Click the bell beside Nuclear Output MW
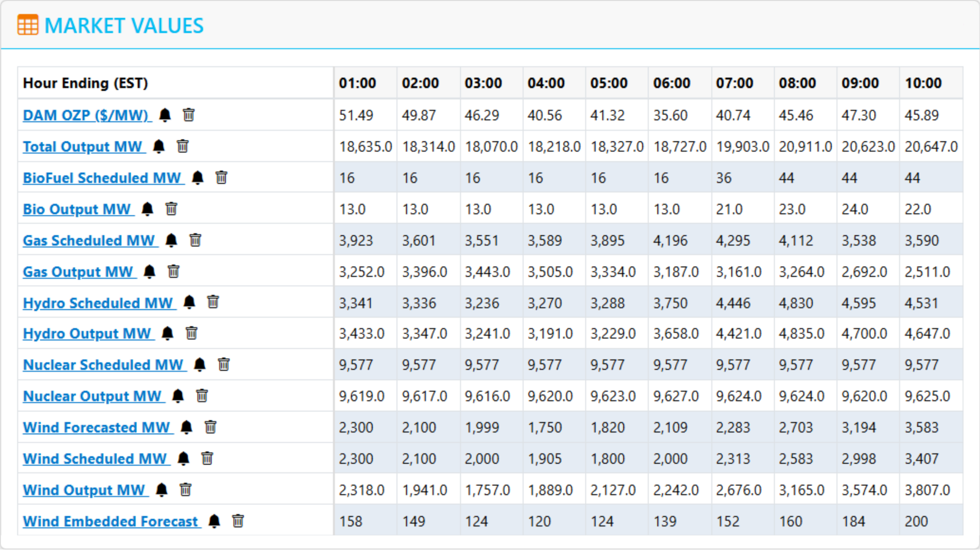The height and width of the screenshot is (550, 980). pyautogui.click(x=178, y=396)
